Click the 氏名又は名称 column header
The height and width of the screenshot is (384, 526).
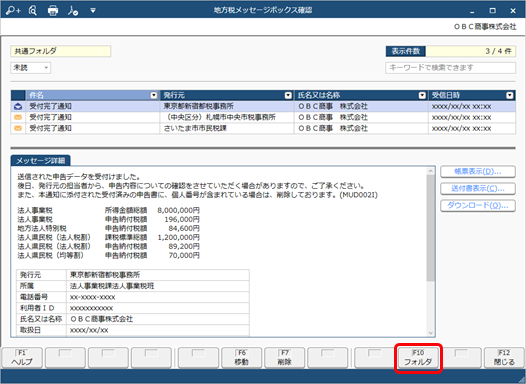(x=361, y=96)
